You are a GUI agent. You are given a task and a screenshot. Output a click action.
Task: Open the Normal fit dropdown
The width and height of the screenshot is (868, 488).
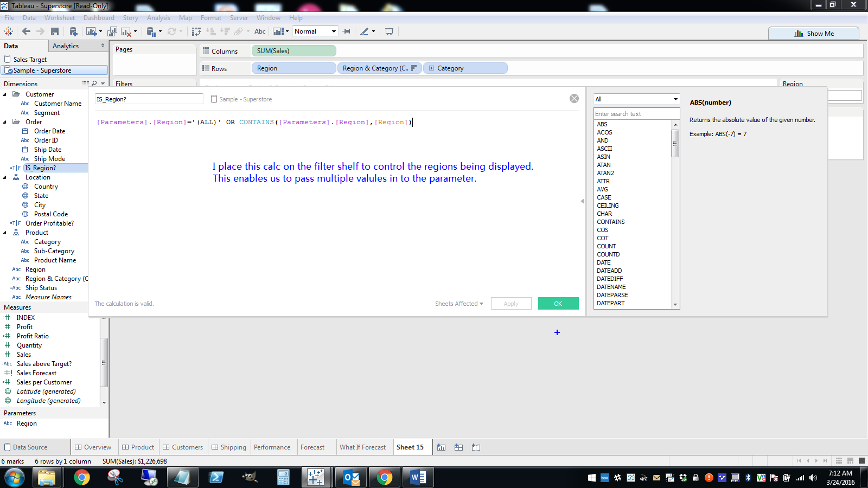315,31
